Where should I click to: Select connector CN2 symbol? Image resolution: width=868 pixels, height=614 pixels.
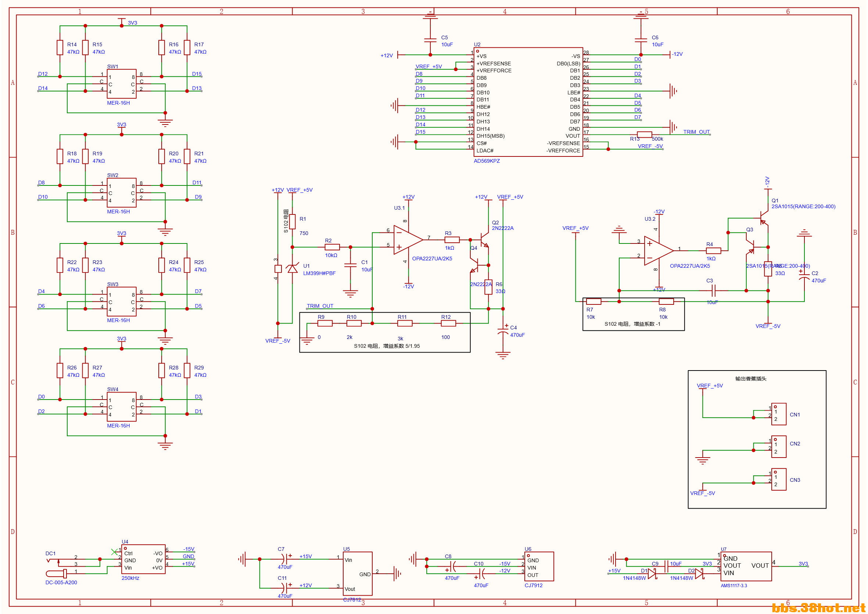click(x=779, y=447)
